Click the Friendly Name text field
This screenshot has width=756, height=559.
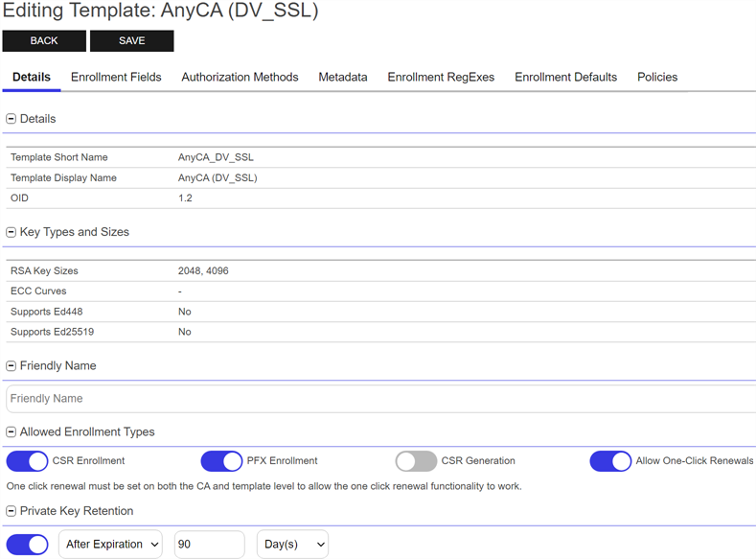[x=379, y=399]
